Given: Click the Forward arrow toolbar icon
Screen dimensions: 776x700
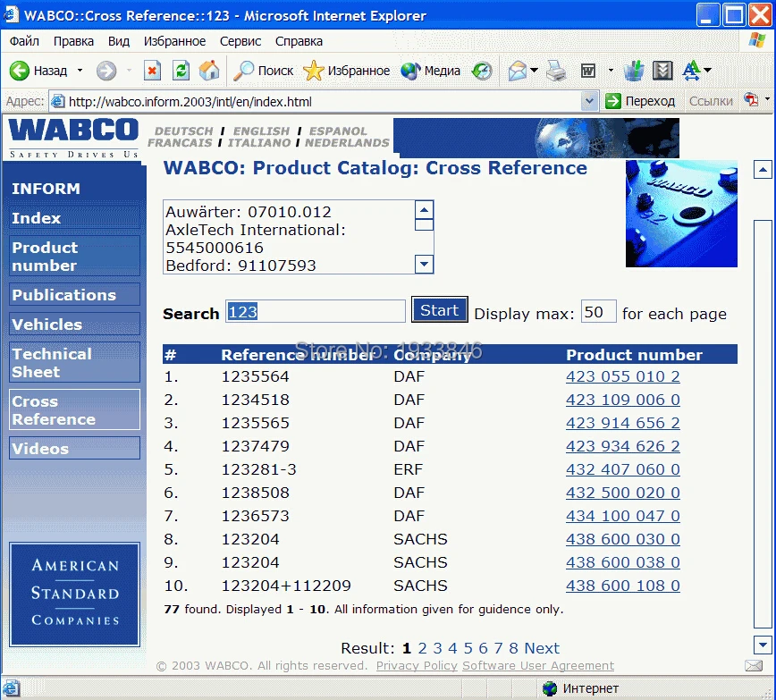Looking at the screenshot, I should 105,71.
